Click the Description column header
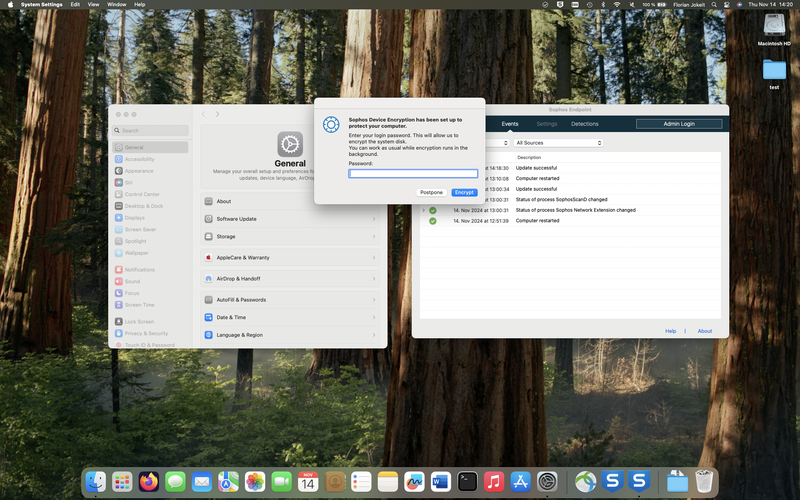Viewport: 800px width, 500px height. click(x=529, y=158)
